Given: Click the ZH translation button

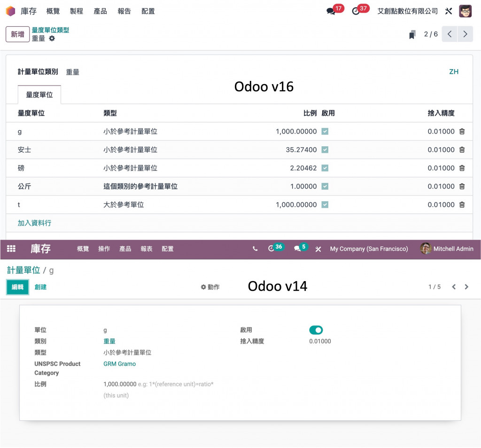Looking at the screenshot, I should coord(454,72).
